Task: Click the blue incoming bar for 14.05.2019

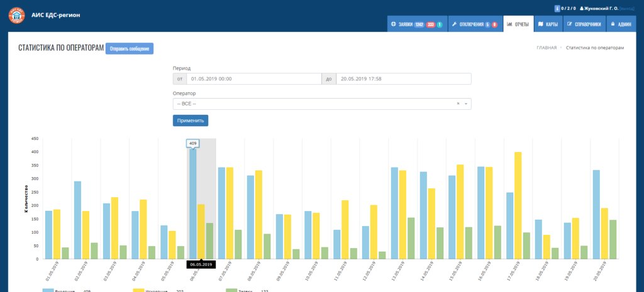Action: 423,215
